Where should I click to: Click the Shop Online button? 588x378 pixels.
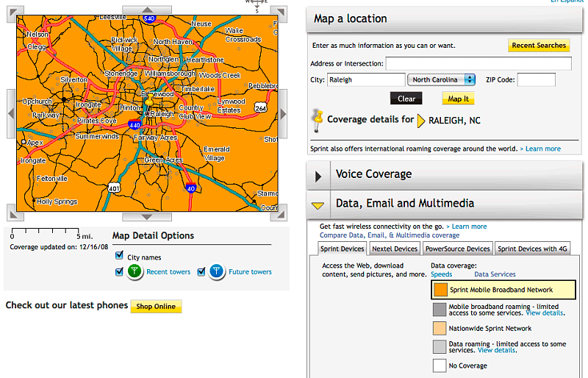click(x=156, y=307)
